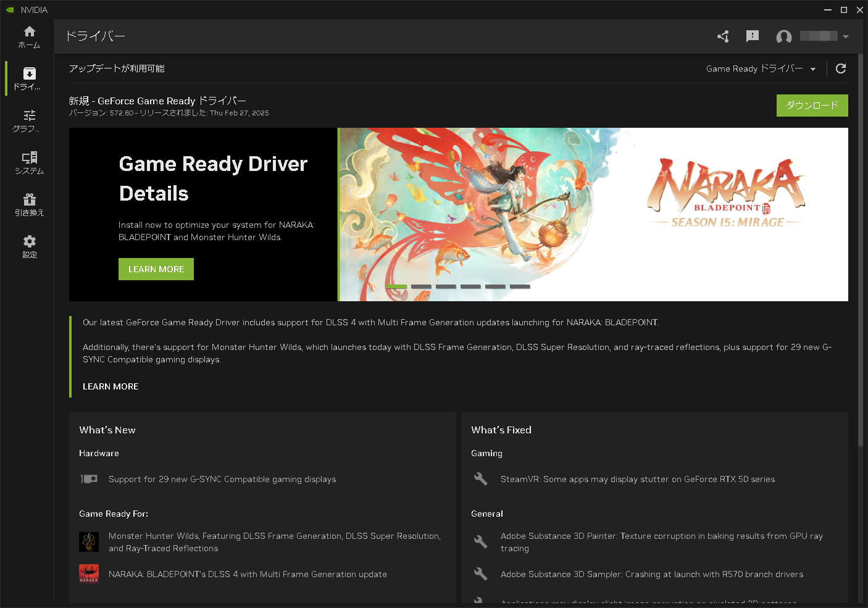Open the LEARN MORE link below the driver notes
This screenshot has width=868, height=608.
(x=111, y=386)
